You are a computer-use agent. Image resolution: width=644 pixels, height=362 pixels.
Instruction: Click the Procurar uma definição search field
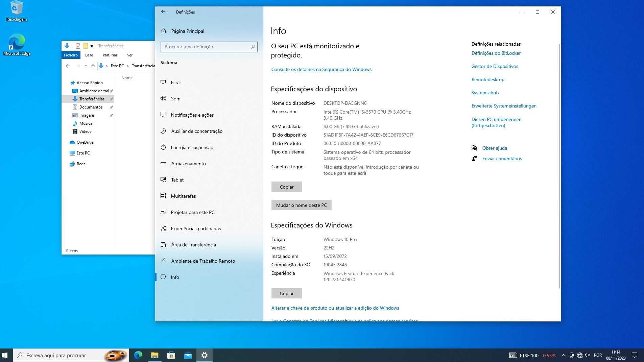click(x=209, y=47)
